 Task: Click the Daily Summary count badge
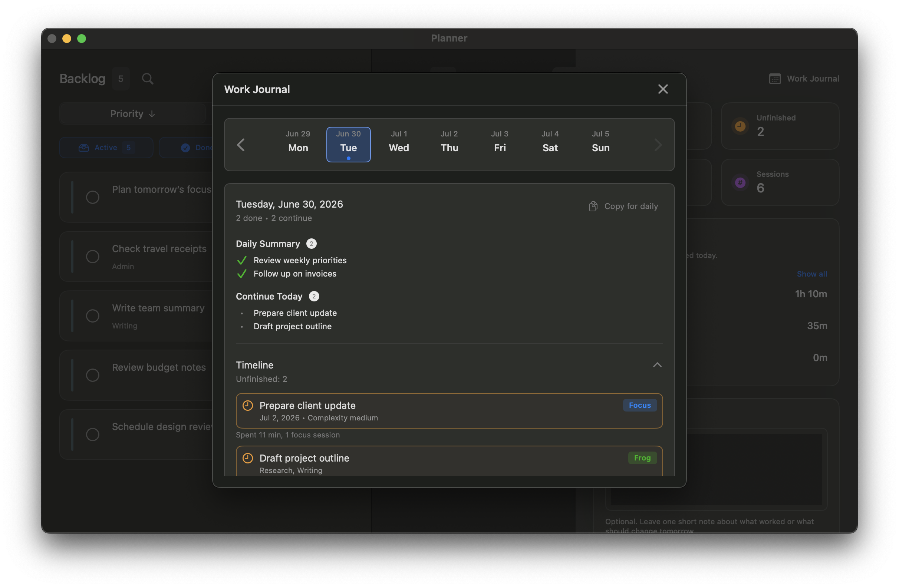311,244
